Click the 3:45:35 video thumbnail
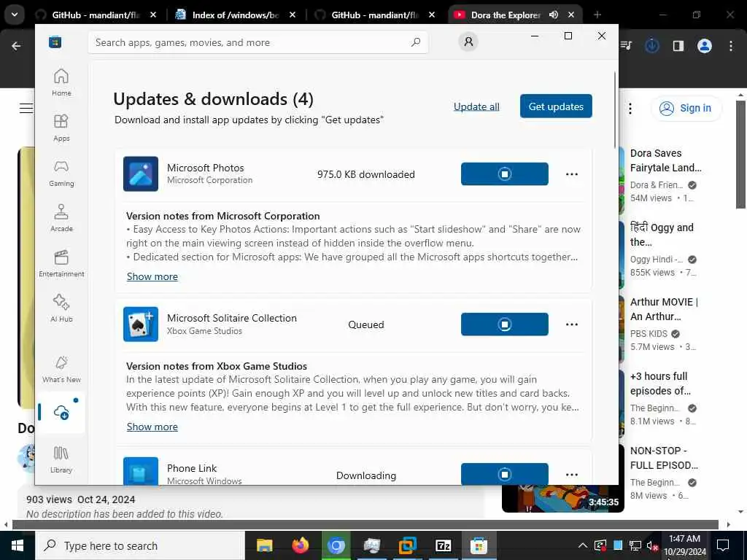The image size is (747, 560). tap(562, 499)
